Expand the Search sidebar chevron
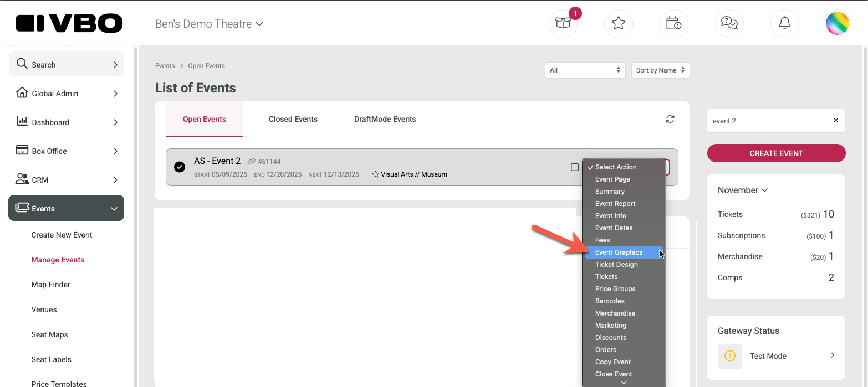 point(115,65)
